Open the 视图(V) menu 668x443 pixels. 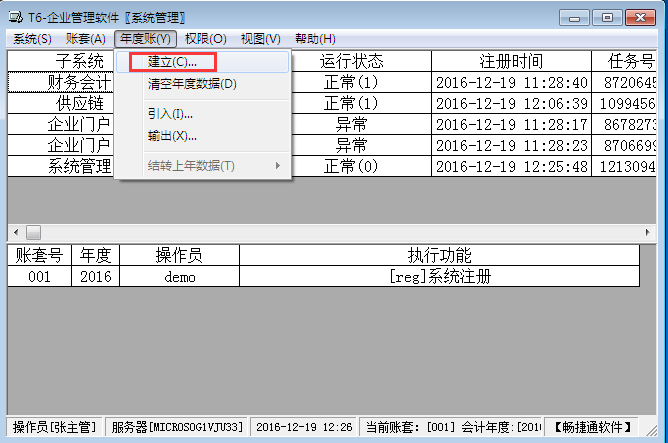tap(260, 39)
